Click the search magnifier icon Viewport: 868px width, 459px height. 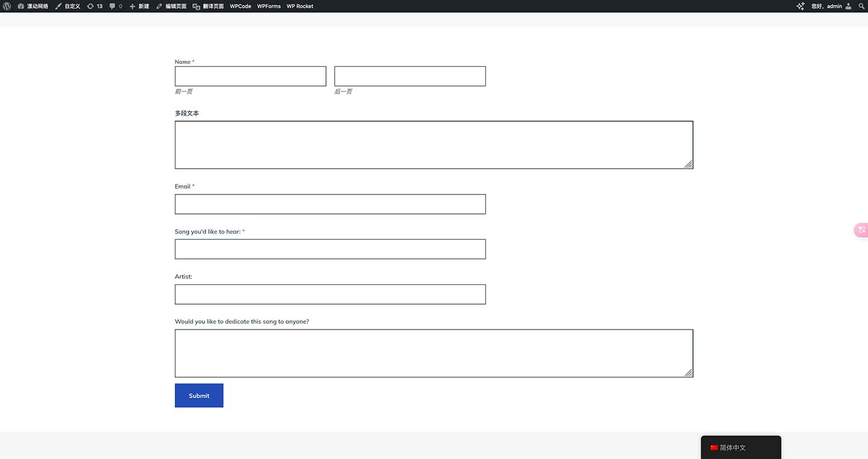pyautogui.click(x=861, y=6)
